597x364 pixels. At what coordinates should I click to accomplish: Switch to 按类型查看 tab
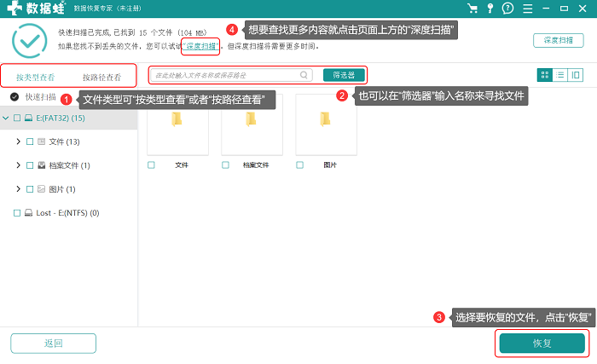(x=36, y=78)
